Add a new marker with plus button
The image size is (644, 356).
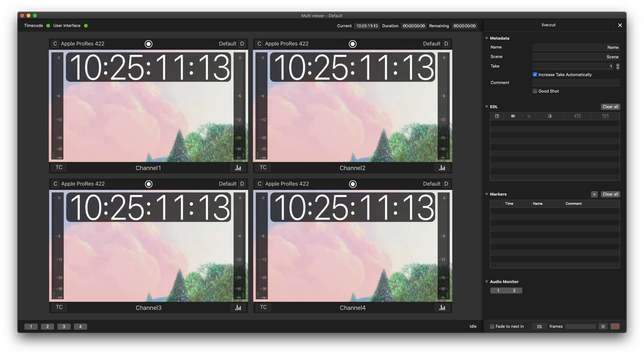594,194
